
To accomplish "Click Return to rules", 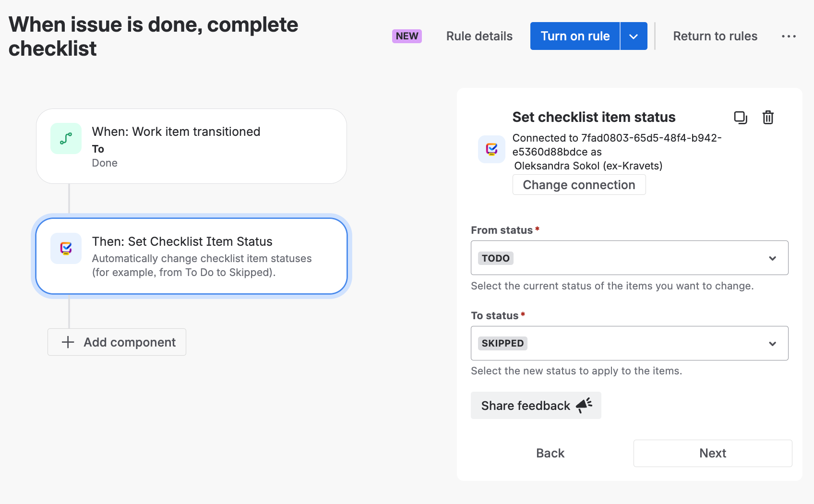I will (715, 36).
